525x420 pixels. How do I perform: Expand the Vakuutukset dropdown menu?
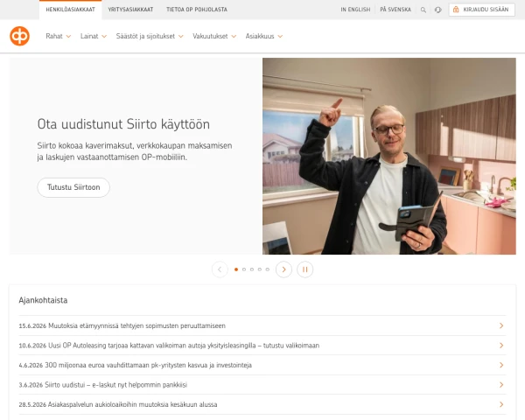[x=214, y=36]
